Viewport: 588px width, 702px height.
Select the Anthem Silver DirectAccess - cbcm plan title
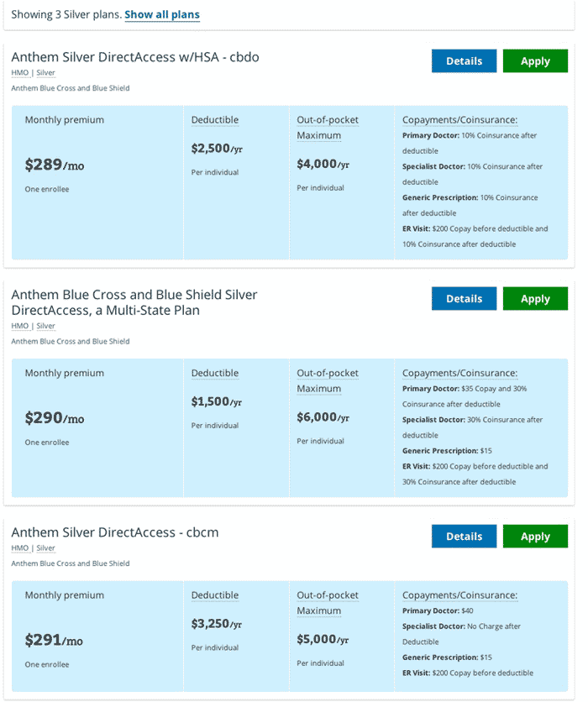point(115,532)
